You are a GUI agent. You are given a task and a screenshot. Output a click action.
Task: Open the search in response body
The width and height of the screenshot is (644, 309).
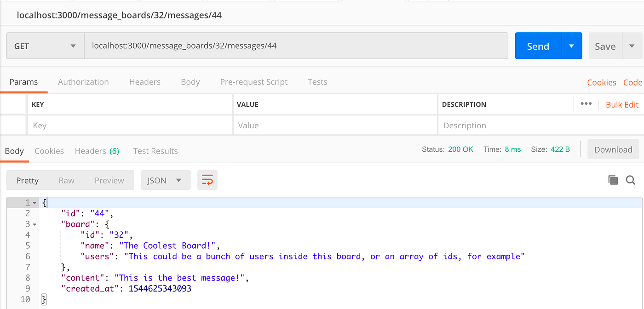[630, 180]
